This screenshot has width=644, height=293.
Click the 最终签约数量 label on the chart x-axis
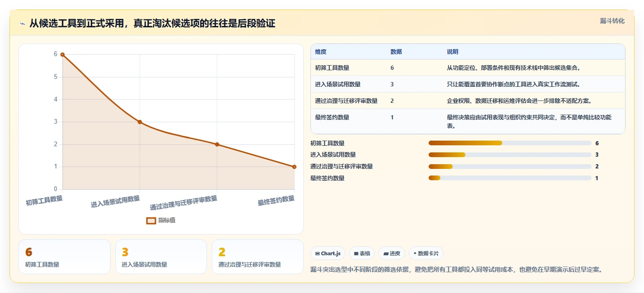pos(276,201)
